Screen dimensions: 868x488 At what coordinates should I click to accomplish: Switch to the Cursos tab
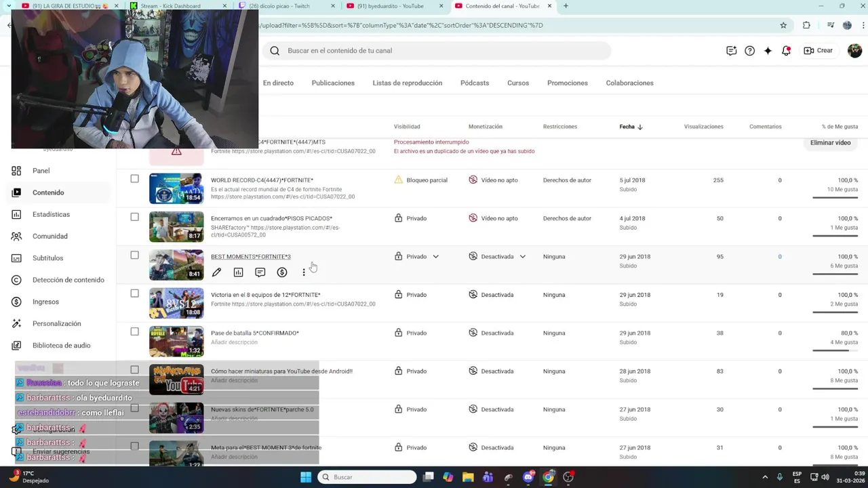518,83
